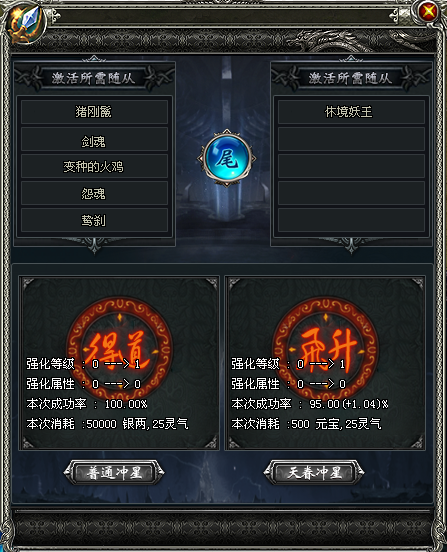Click the crystal emblem icon in corner
The width and height of the screenshot is (447, 552).
click(x=25, y=23)
